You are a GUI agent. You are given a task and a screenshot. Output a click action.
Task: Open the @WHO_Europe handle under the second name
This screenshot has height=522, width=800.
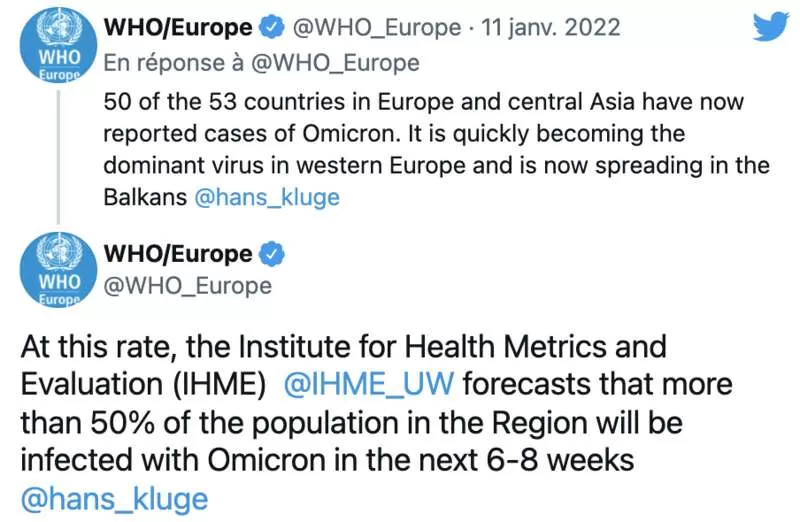pos(188,286)
